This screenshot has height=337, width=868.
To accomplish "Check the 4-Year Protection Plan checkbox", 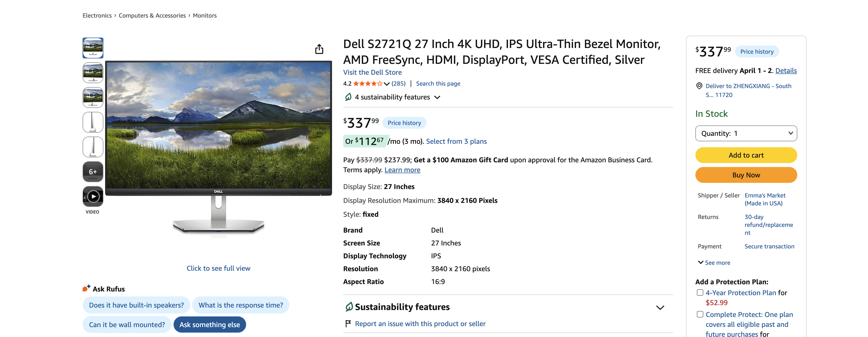I will (x=700, y=292).
